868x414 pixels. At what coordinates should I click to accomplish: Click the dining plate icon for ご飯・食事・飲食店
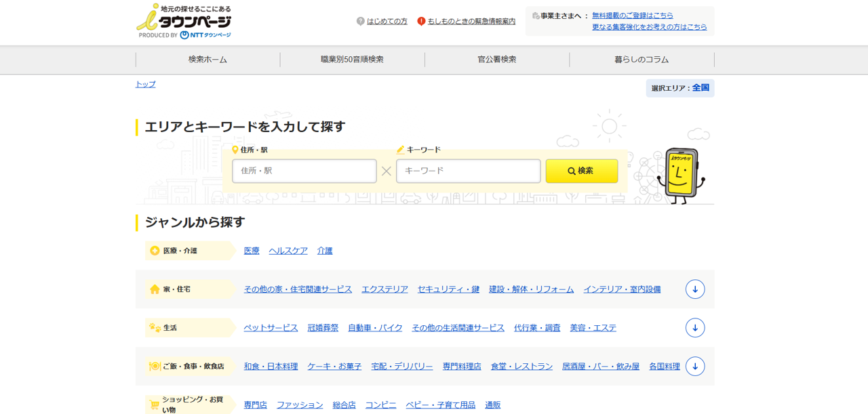point(155,367)
